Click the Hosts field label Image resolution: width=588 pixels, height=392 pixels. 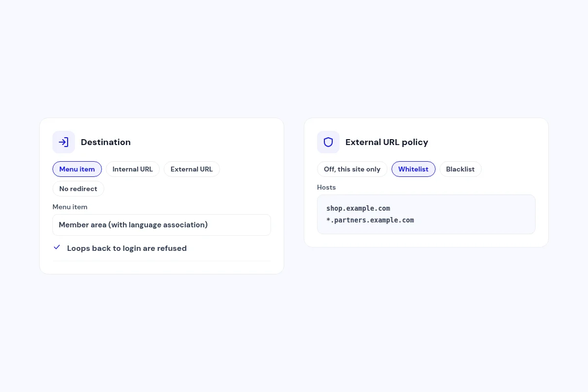coord(326,187)
